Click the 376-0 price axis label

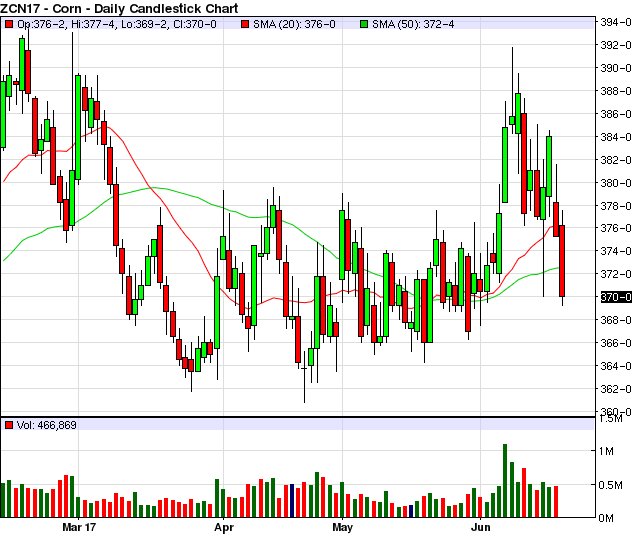click(616, 228)
